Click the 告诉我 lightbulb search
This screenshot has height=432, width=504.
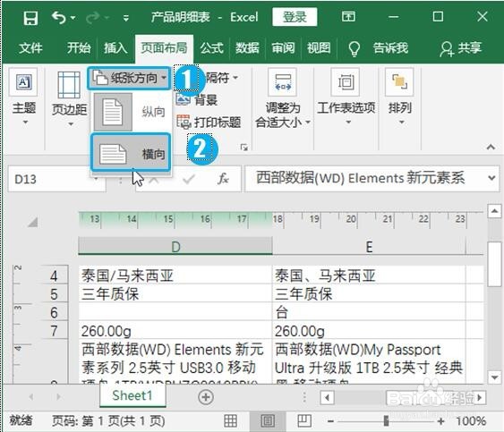[x=379, y=48]
